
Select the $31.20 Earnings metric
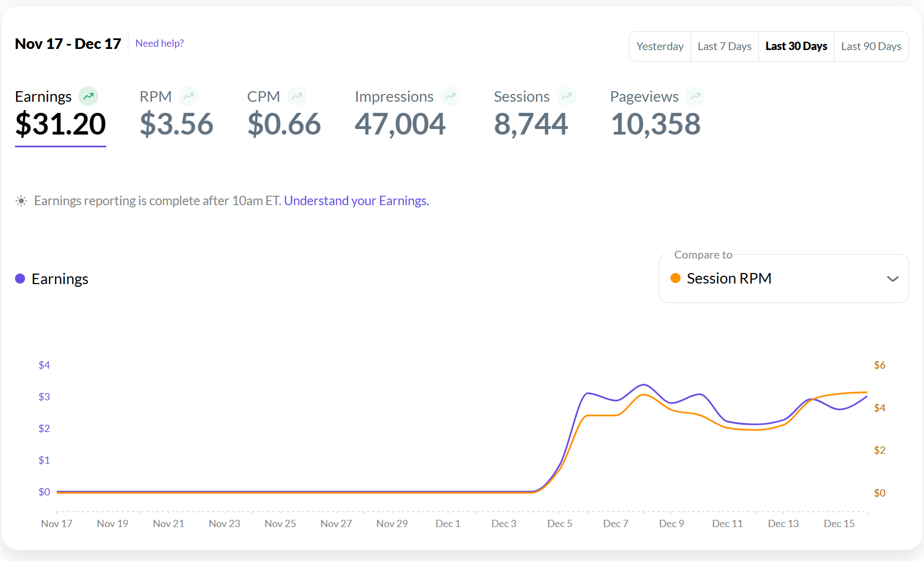pos(60,123)
